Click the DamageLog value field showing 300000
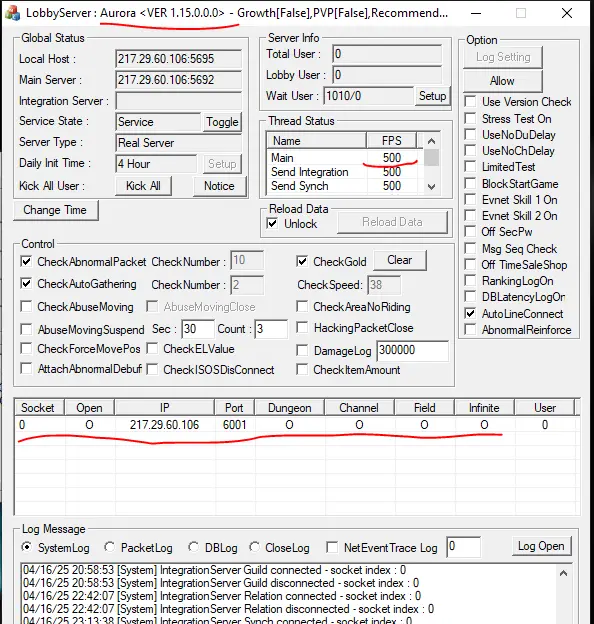This screenshot has height=624, width=594. pos(412,351)
